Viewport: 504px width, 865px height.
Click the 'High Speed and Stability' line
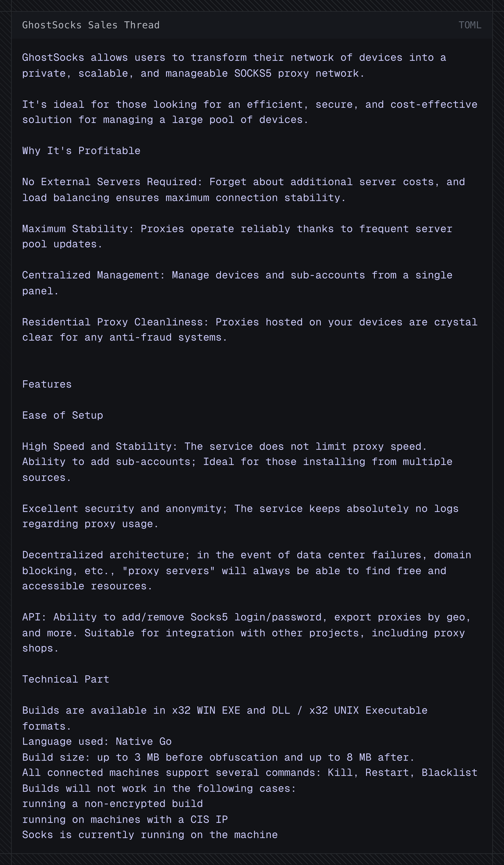click(x=225, y=446)
